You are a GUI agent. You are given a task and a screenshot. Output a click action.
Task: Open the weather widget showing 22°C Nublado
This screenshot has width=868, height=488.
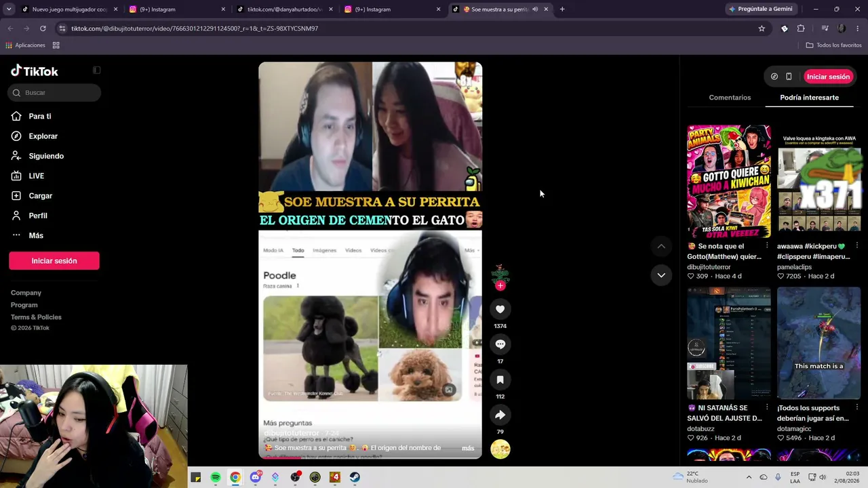point(690,477)
